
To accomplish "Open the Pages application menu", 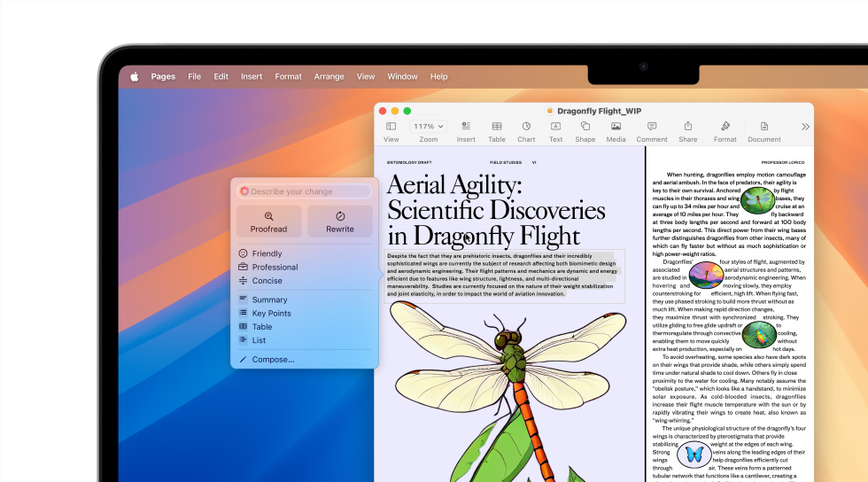I will (x=163, y=76).
